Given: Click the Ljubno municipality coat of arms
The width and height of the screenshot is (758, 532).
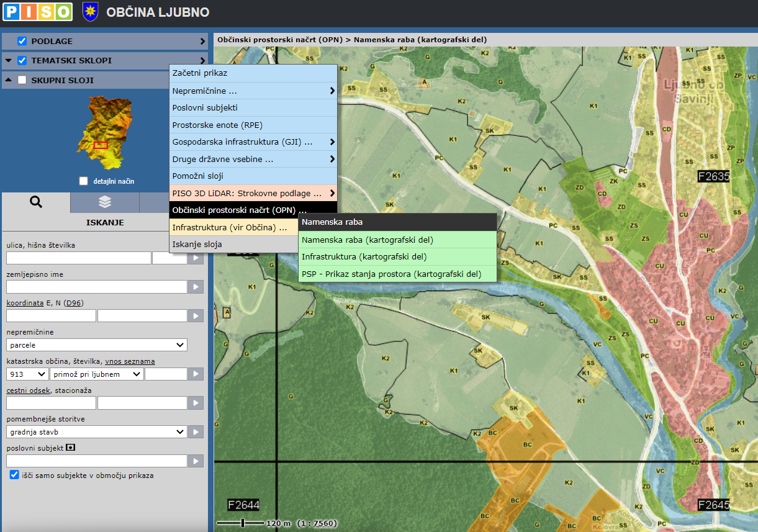Looking at the screenshot, I should coord(90,12).
